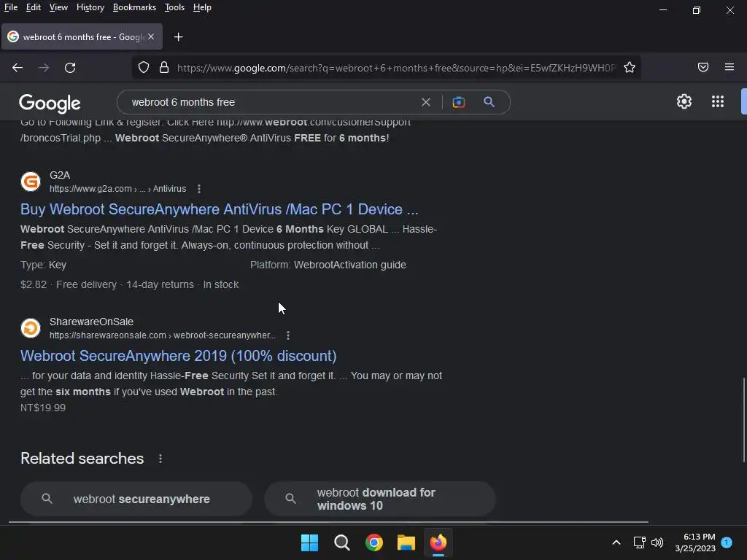
Task: Open the Edit menu
Action: [34, 7]
